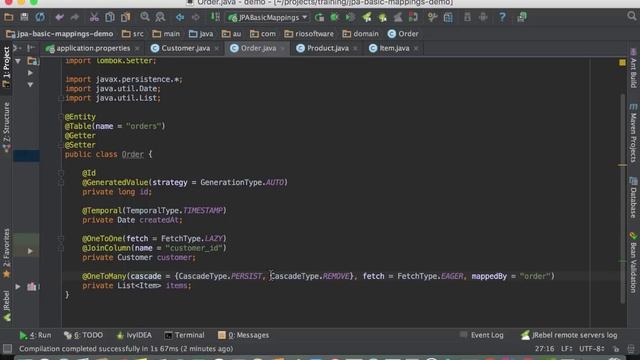
Task: Select the java breadcrumb folder
Action: 201,34
